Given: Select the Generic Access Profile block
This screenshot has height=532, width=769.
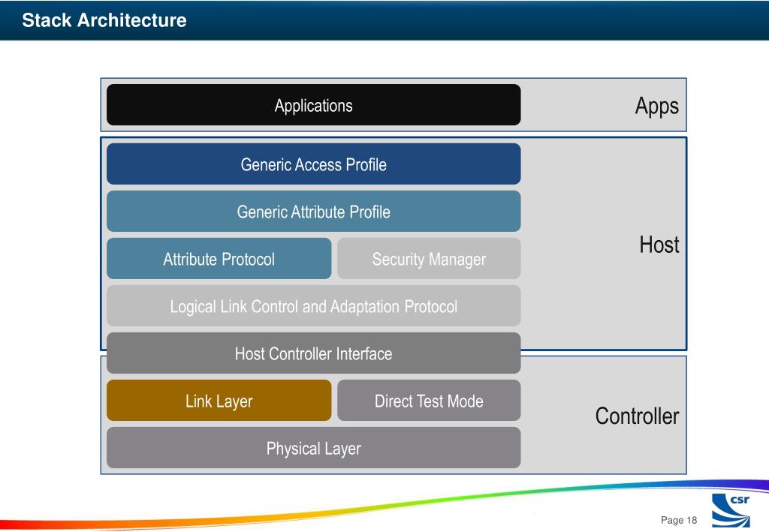Looking at the screenshot, I should click(x=313, y=164).
